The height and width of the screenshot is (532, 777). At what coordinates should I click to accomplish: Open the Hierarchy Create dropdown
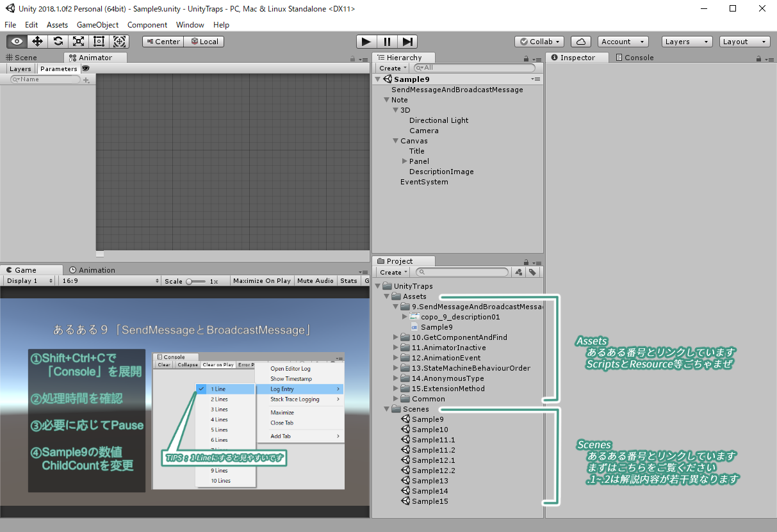coord(393,68)
